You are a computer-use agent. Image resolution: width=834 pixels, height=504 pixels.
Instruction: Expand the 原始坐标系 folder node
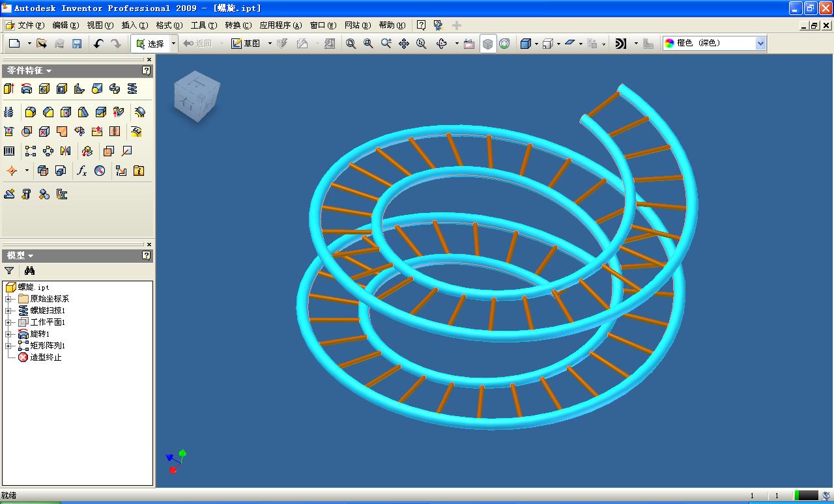pos(8,299)
